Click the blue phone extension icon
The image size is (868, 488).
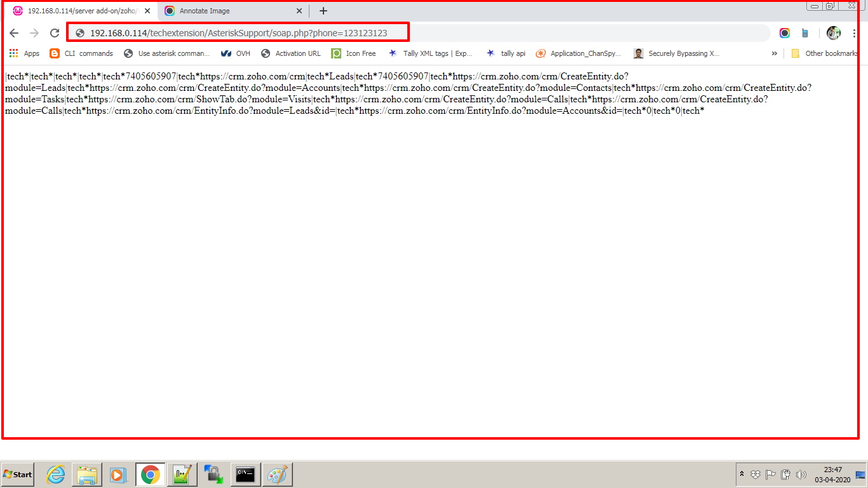(805, 33)
